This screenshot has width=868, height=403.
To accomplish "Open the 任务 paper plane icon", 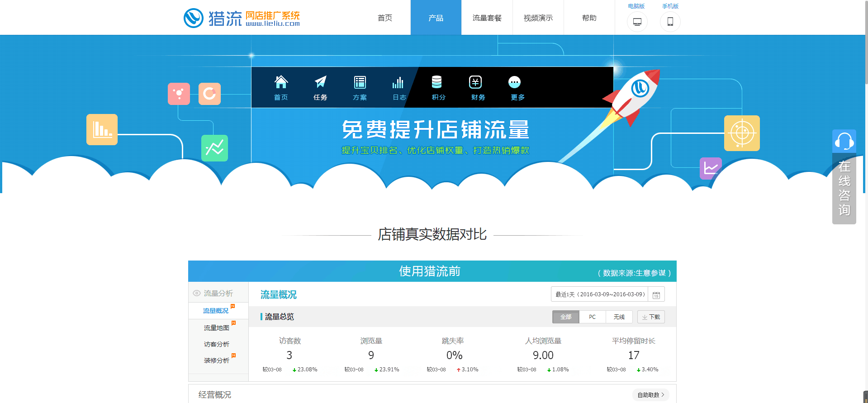I will (x=320, y=82).
